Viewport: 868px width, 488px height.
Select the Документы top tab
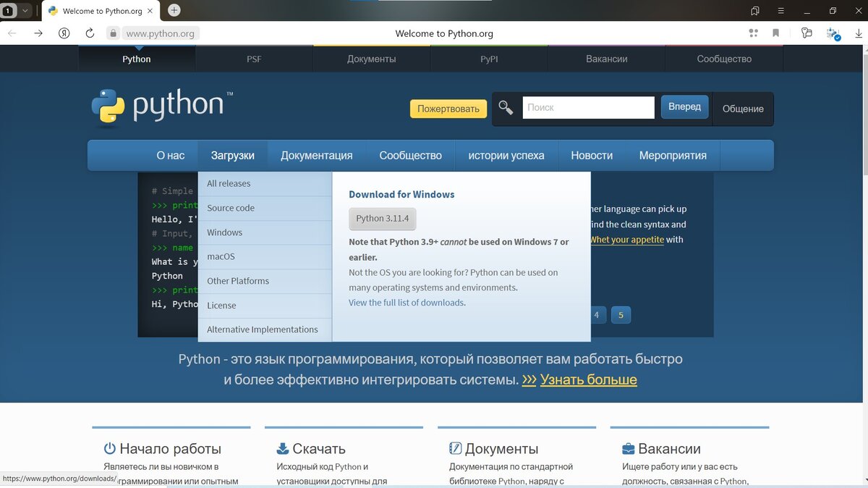point(372,59)
